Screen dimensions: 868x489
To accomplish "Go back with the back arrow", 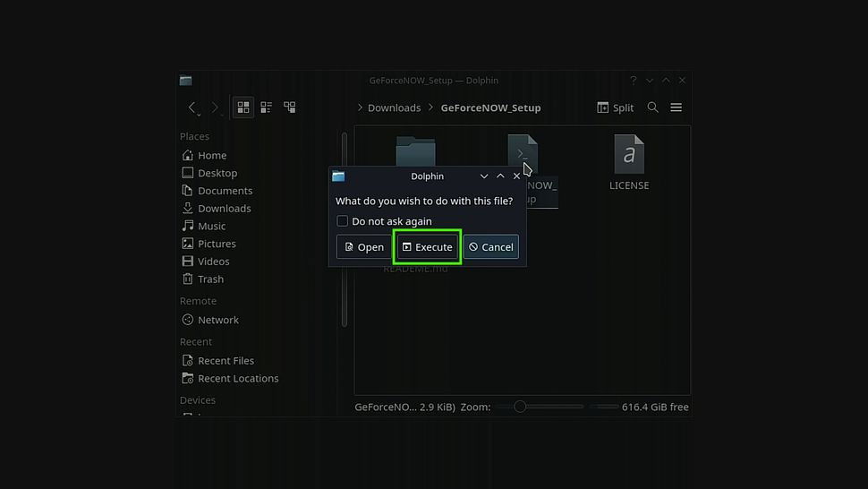I will coord(192,107).
